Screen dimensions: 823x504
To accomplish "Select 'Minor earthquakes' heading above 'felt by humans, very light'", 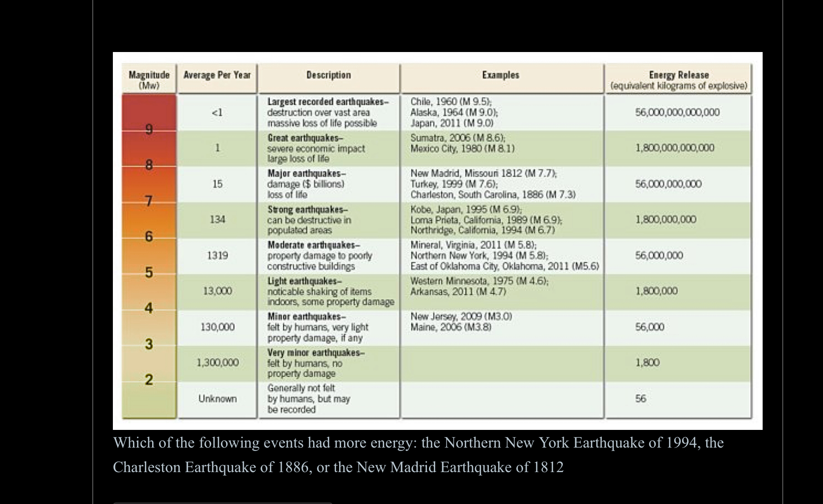I will tap(307, 317).
